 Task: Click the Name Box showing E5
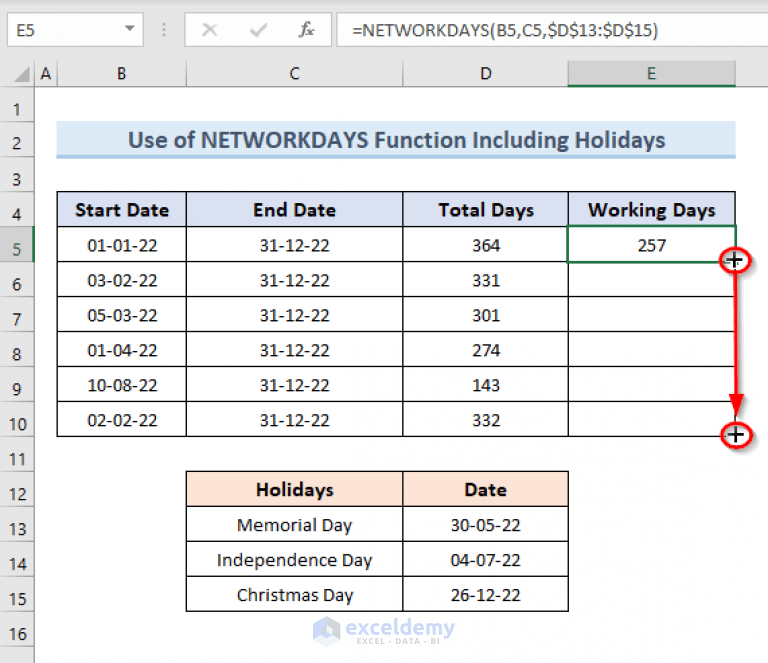(x=75, y=30)
